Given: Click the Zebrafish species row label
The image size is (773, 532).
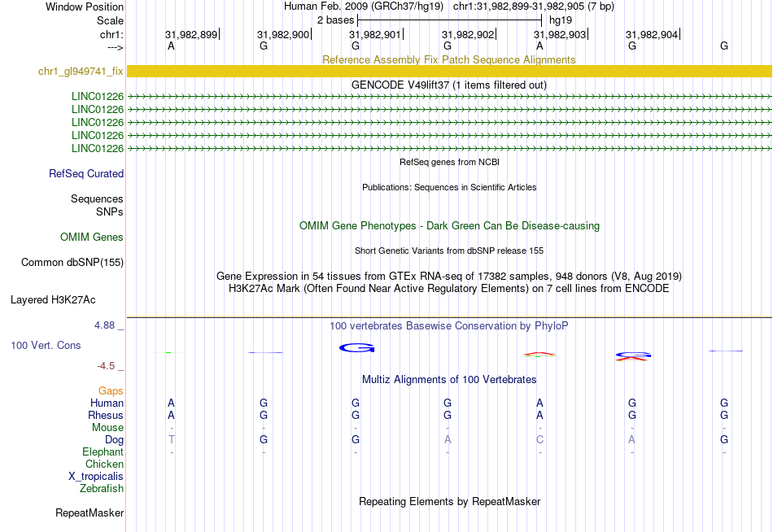Looking at the screenshot, I should tap(102, 488).
